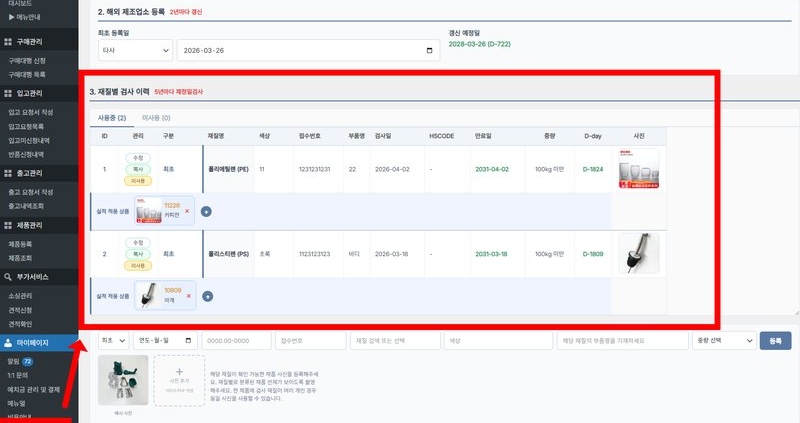The image size is (800, 423).
Task: Click the plus icon beside product 11226
Action: (206, 211)
